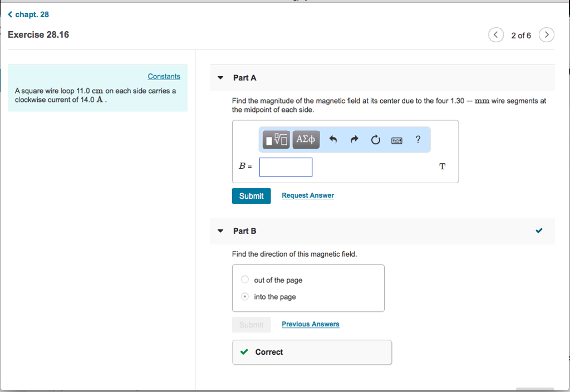This screenshot has height=392, width=570.
Task: Open the Constants link
Action: (164, 76)
